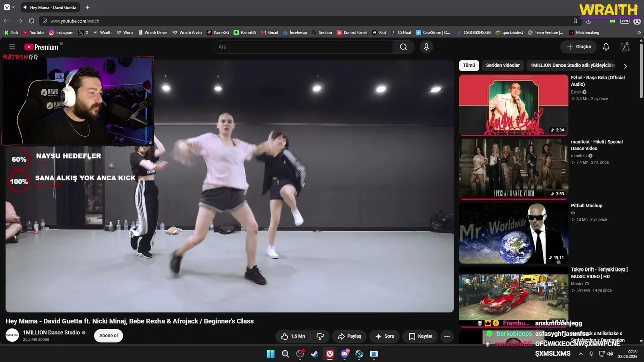Open the Kontrol Paneli bookmark
This screenshot has height=362, width=644.
(352, 33)
